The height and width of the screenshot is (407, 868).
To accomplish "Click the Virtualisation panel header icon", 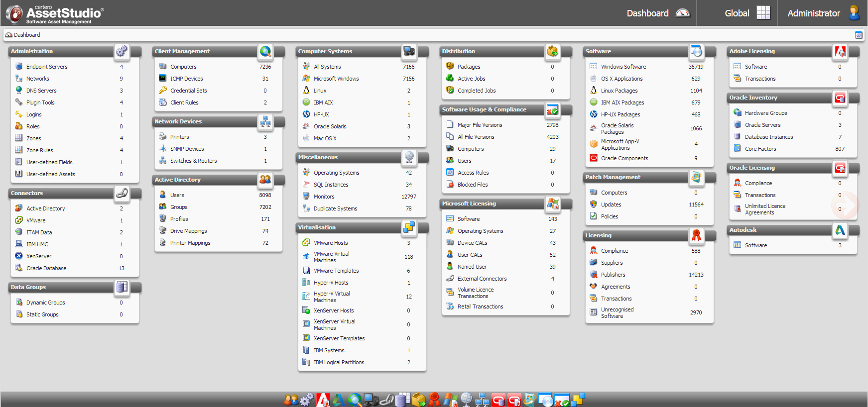I will point(409,227).
